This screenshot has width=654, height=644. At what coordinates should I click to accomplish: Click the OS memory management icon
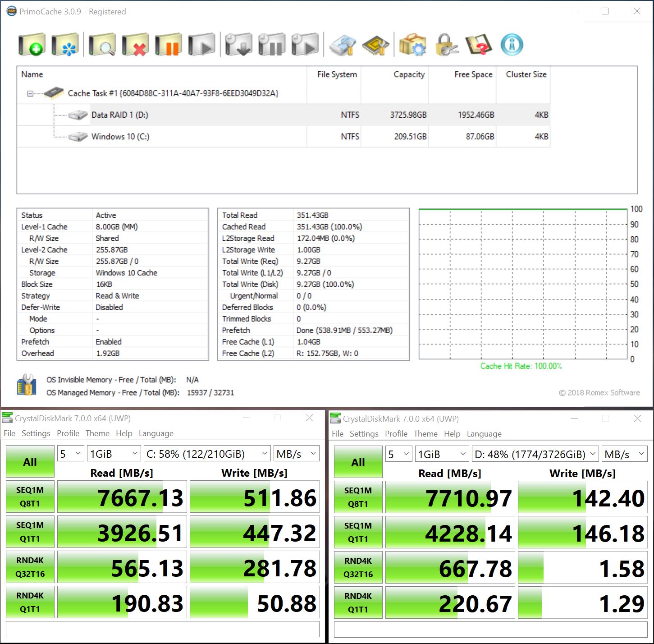pos(27,385)
